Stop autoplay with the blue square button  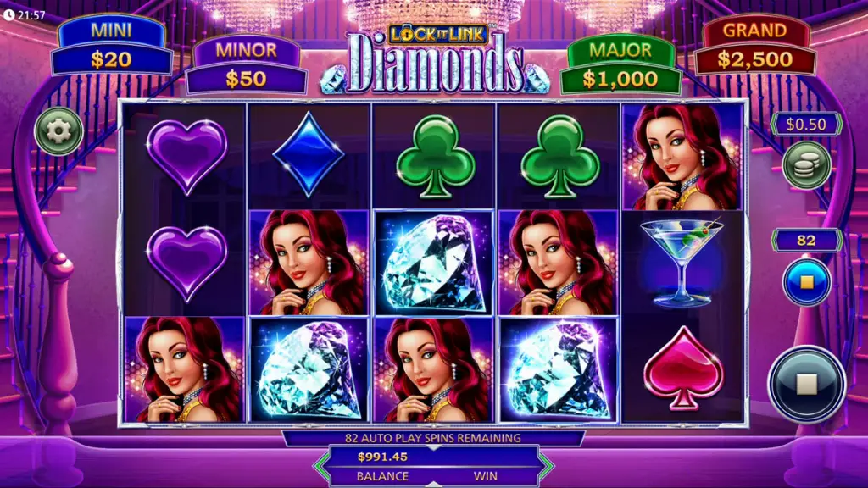click(x=807, y=282)
